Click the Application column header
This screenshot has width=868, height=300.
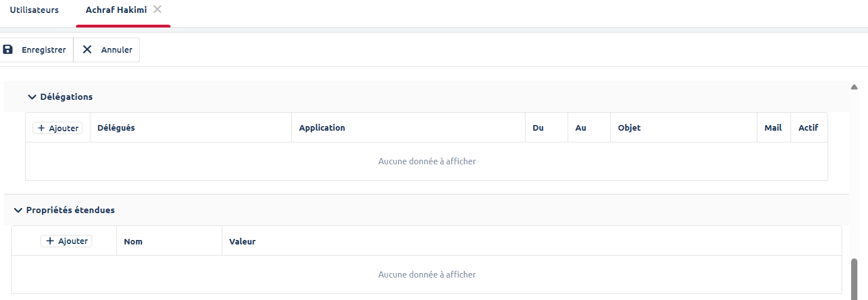click(x=322, y=128)
